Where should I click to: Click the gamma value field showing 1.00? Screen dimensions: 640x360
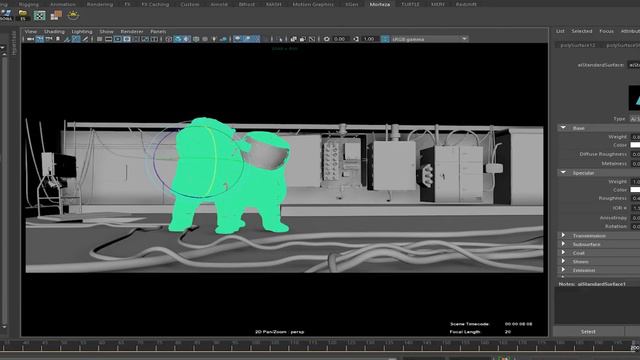(x=369, y=39)
